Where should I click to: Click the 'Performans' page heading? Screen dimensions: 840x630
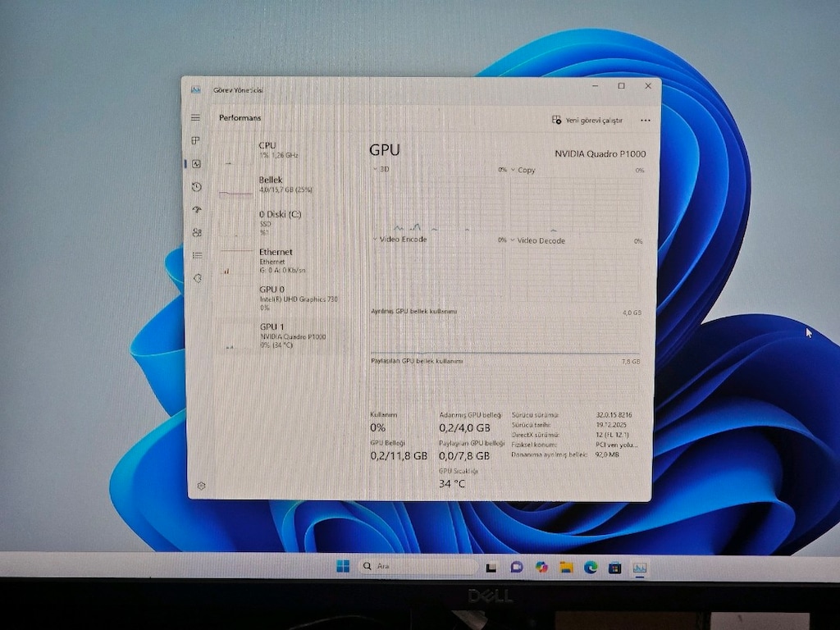pos(240,117)
